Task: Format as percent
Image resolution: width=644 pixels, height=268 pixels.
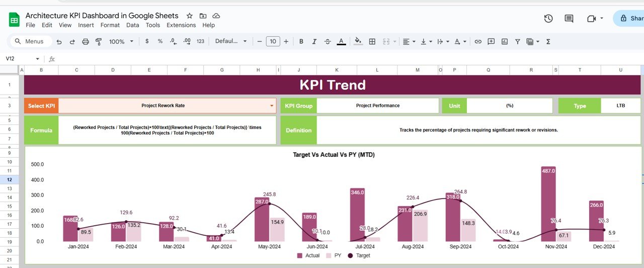Action: click(160, 41)
